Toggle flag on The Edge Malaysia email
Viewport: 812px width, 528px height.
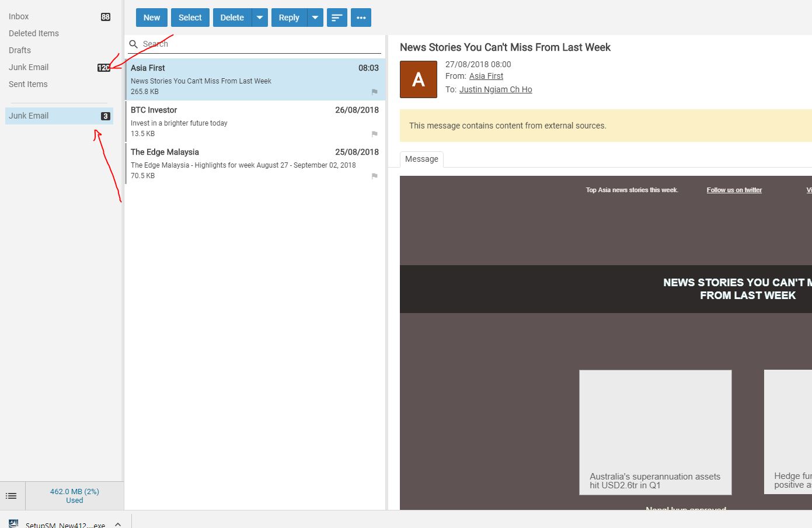pyautogui.click(x=374, y=176)
